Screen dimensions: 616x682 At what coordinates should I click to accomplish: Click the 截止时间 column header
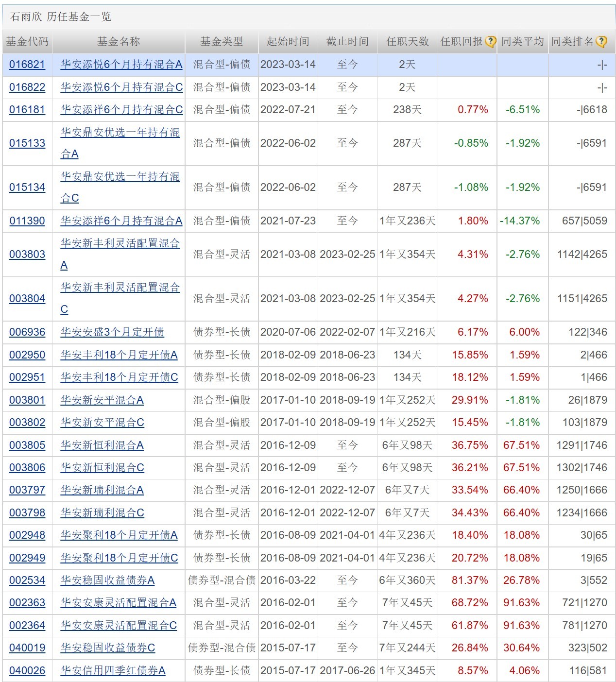coord(347,42)
